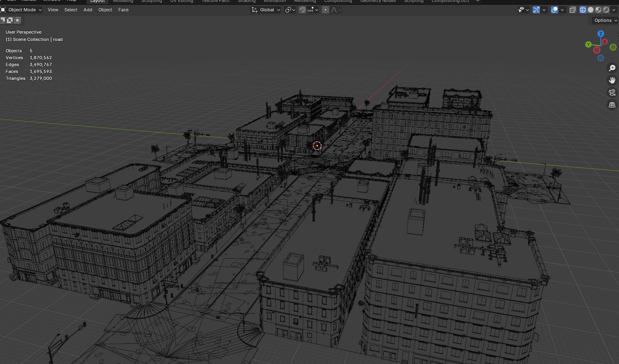Open the Add menu
The height and width of the screenshot is (364, 619).
(88, 10)
